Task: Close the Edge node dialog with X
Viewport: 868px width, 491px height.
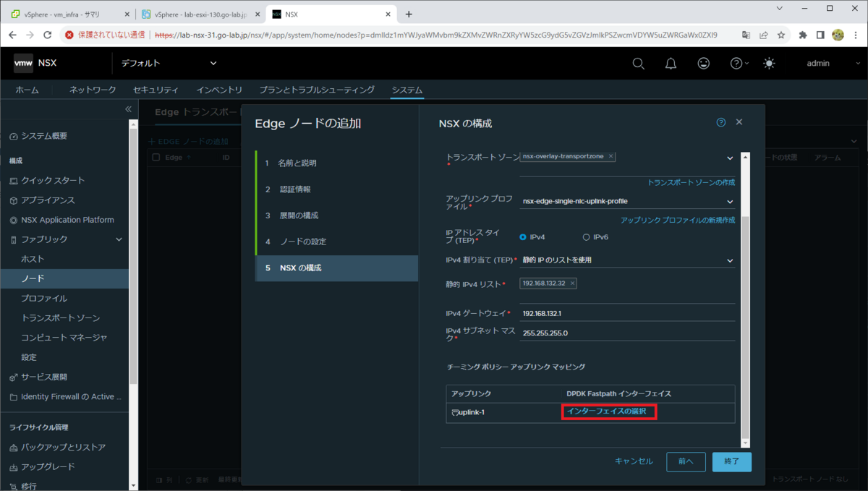Action: click(739, 123)
